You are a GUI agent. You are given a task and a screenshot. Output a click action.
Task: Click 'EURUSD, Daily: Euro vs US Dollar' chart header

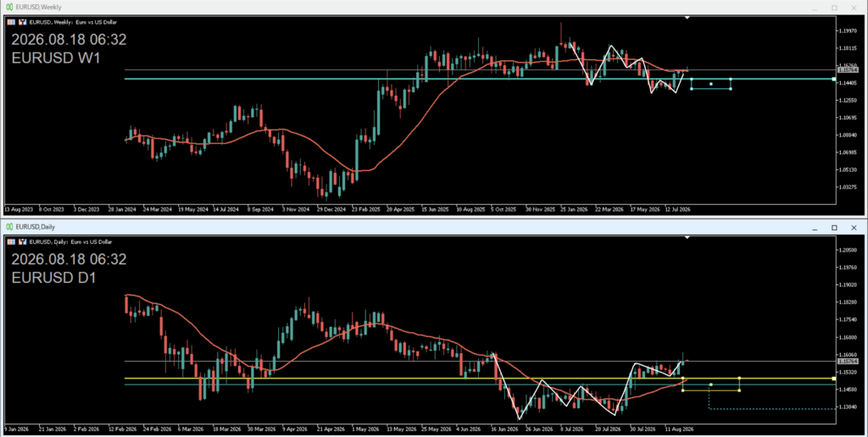pos(71,241)
